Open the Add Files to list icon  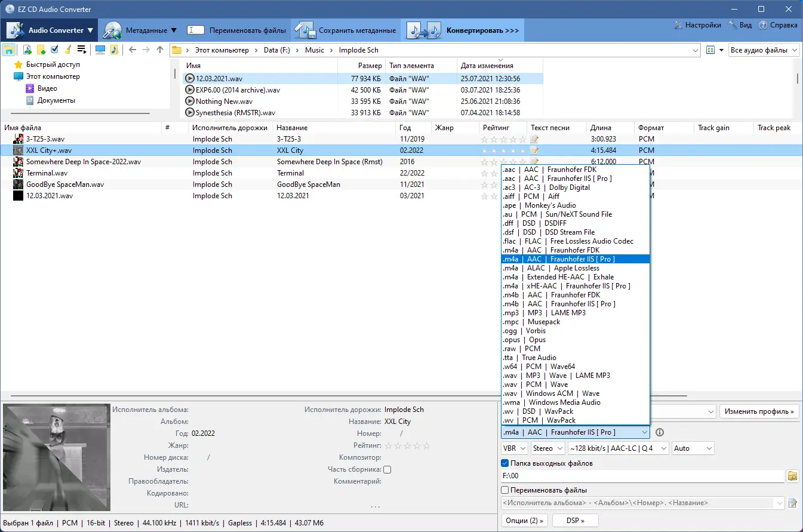pyautogui.click(x=27, y=50)
